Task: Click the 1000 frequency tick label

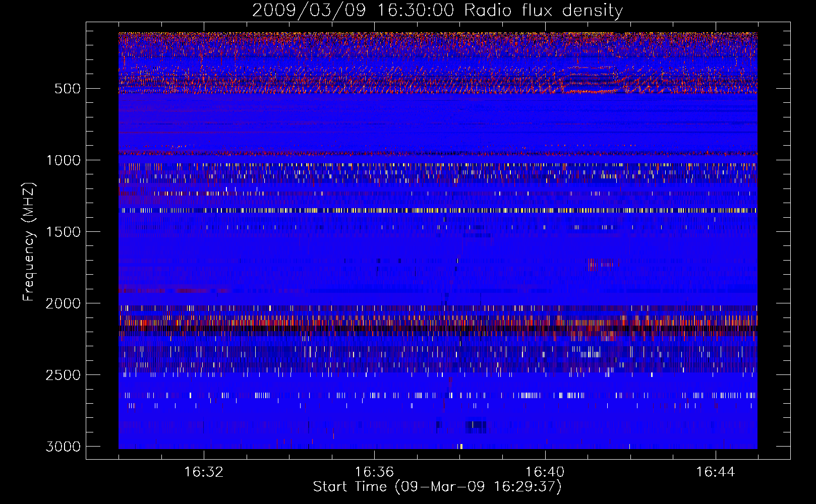Action: tap(63, 160)
